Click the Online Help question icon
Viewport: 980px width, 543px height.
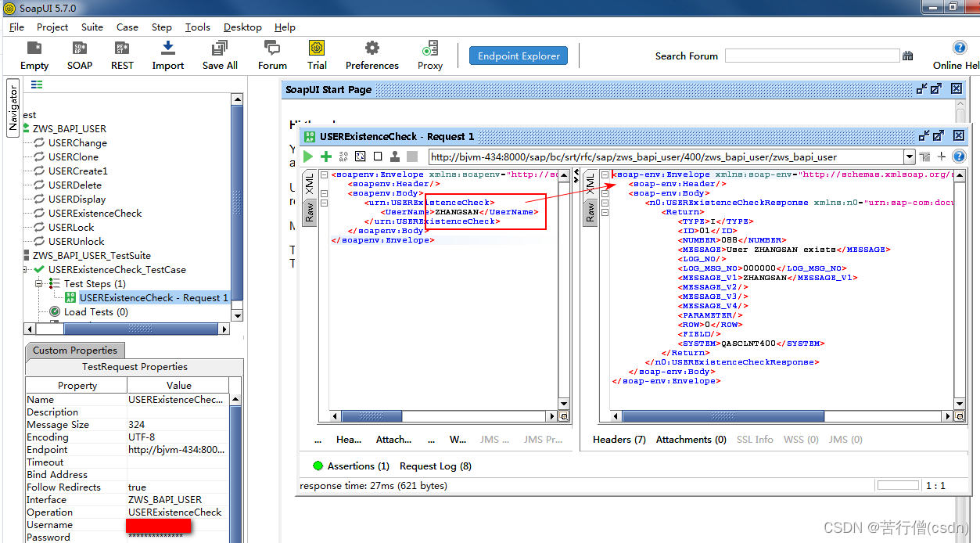point(960,48)
